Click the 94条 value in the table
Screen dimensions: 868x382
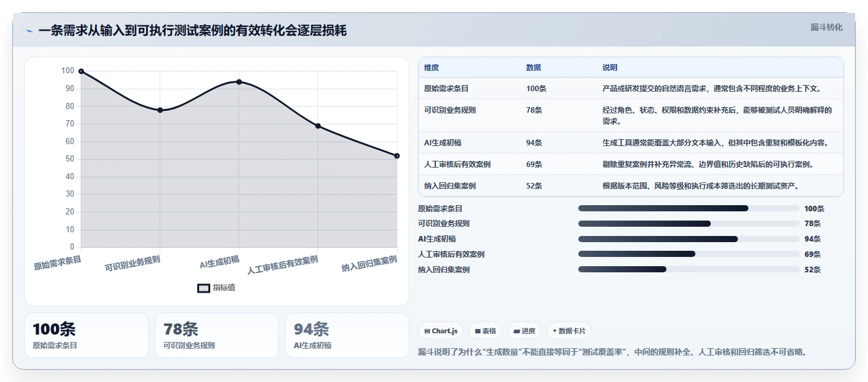point(534,143)
